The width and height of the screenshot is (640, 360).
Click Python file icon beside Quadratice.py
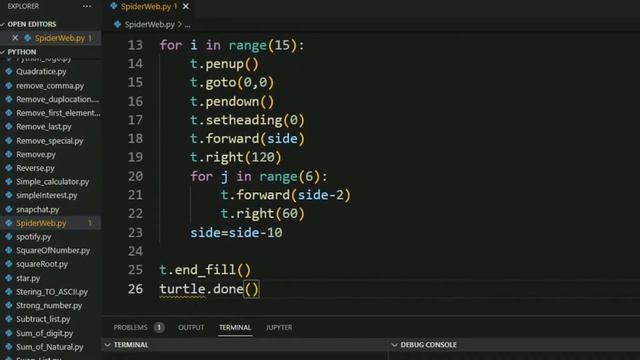(x=9, y=71)
